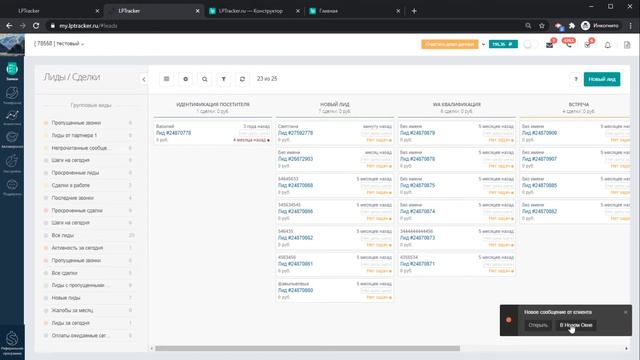Click the profile avatar picture
The height and width of the screenshot is (360, 640).
click(x=12, y=45)
